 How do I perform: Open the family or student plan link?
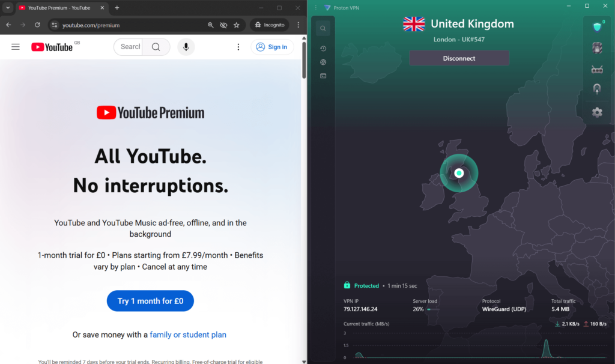188,335
